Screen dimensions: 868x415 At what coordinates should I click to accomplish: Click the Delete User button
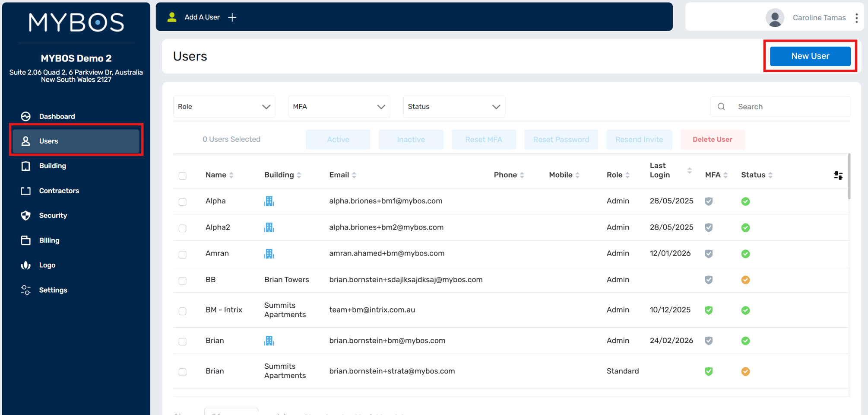pyautogui.click(x=712, y=140)
